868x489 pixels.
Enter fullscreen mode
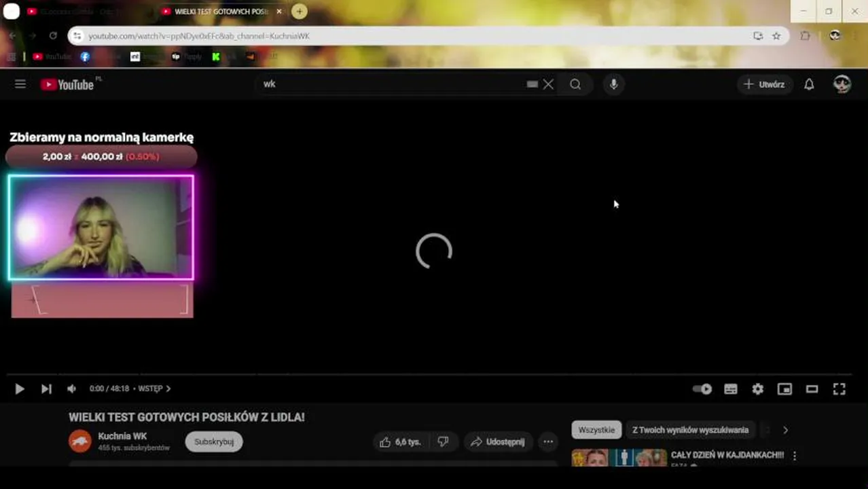pos(839,389)
